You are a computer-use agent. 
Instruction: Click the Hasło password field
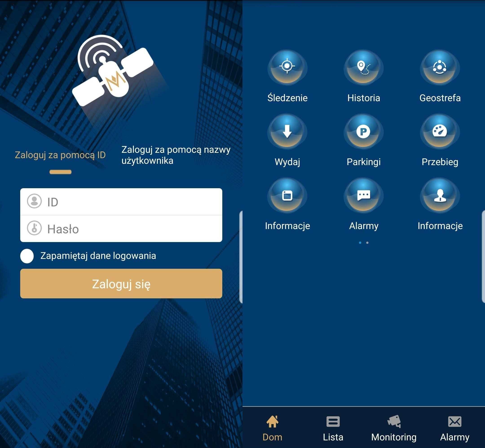122,229
